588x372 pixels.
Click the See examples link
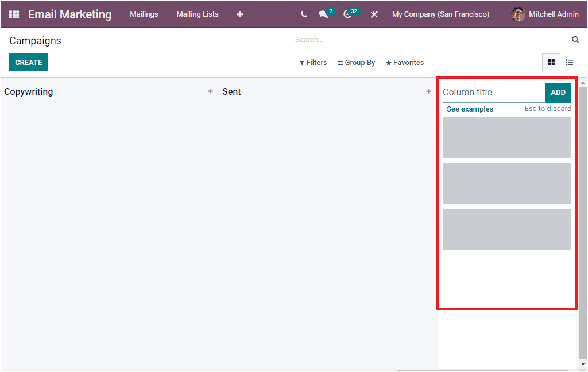click(x=470, y=109)
